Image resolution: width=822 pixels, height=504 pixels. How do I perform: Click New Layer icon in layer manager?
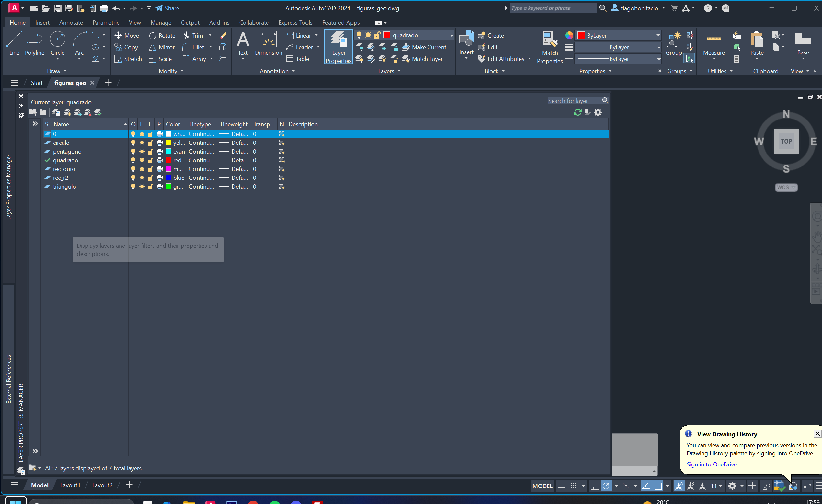pos(67,112)
